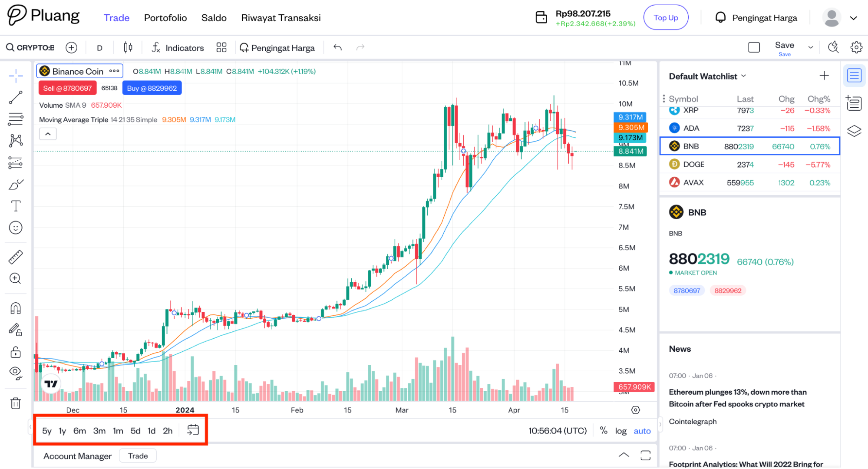
Task: Open the Emoji stickers tool
Action: [x=16, y=227]
